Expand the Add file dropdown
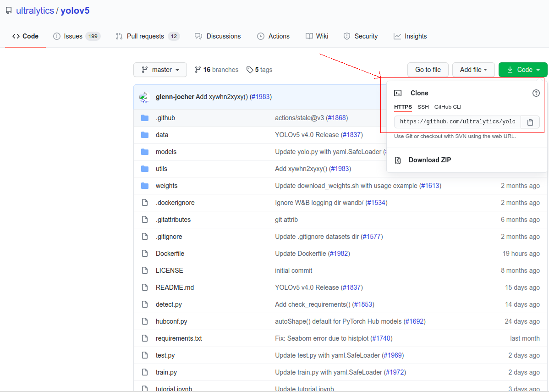Screen dimensions: 549x392 point(473,70)
